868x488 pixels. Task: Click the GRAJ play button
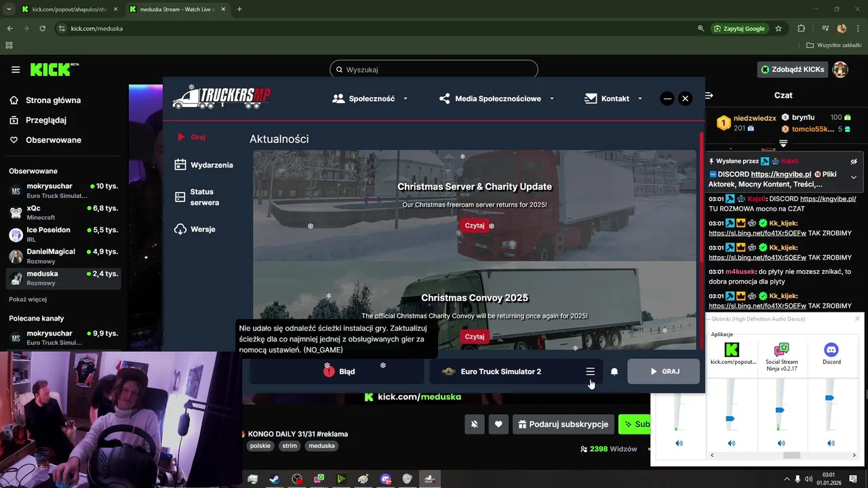coord(663,371)
